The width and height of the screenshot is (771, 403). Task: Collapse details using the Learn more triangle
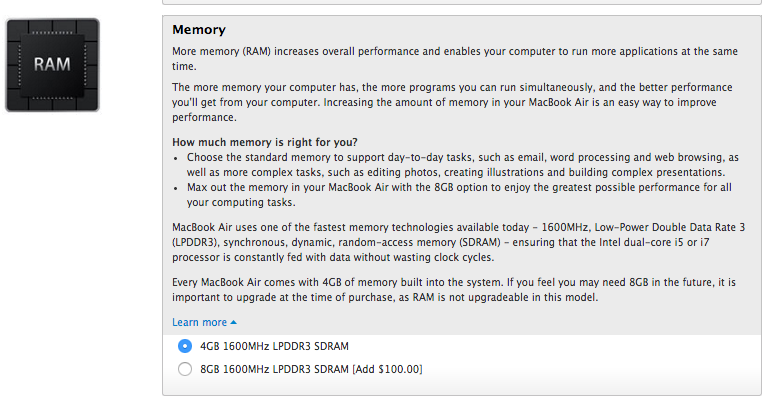pyautogui.click(x=234, y=322)
